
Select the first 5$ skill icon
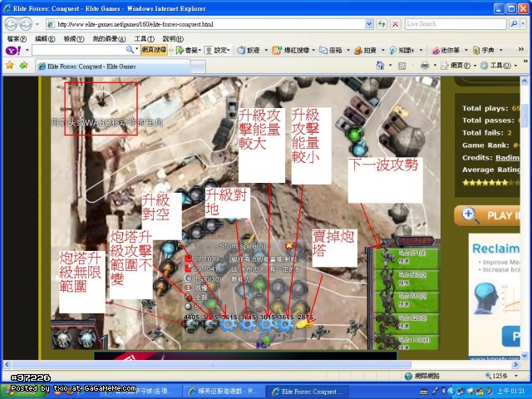[x=63, y=338]
